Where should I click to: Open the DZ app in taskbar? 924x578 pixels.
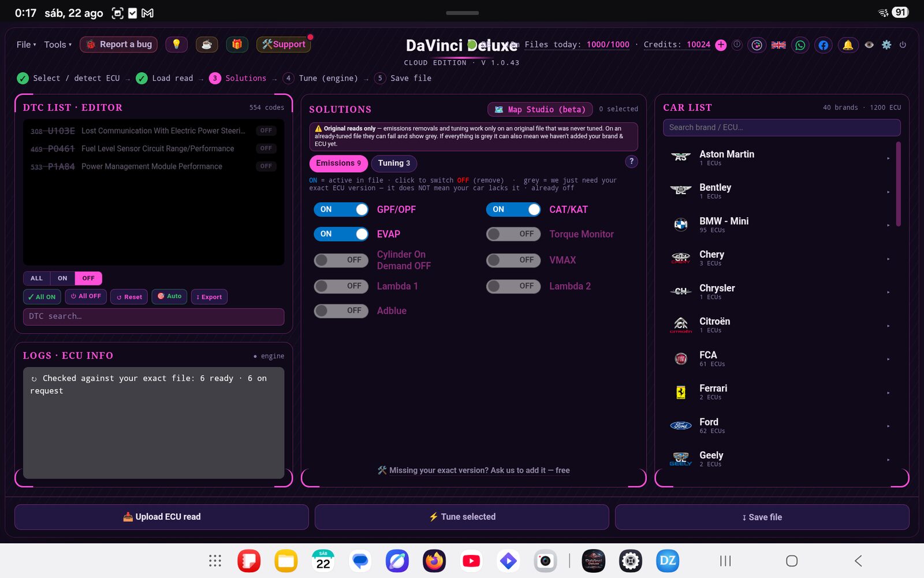668,561
